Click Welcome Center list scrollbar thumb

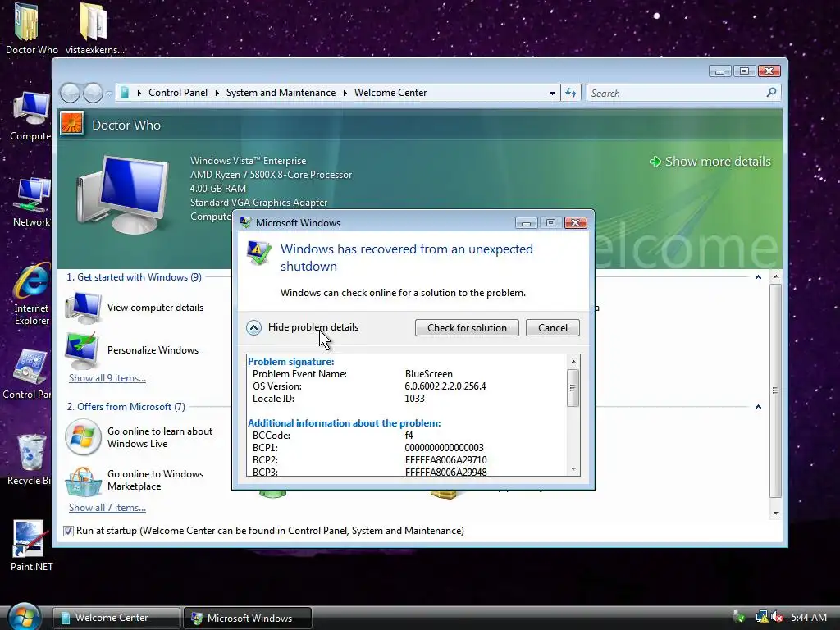click(775, 390)
